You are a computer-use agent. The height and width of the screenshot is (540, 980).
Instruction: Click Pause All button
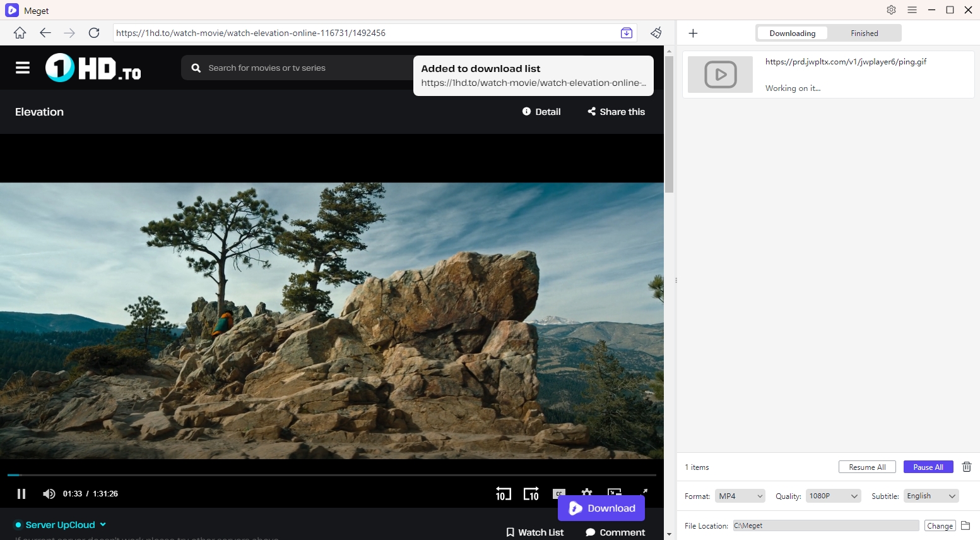click(928, 467)
